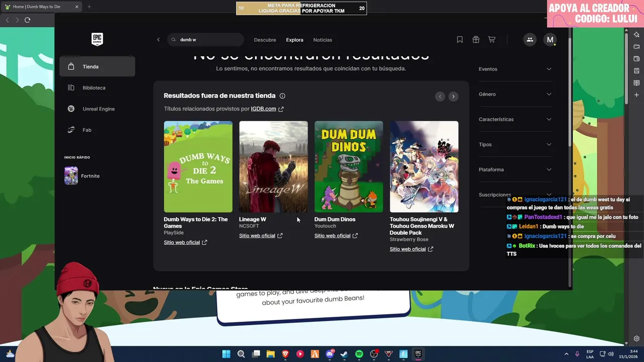644x362 pixels.
Task: Click the search magnifier icon
Action: (x=174, y=40)
